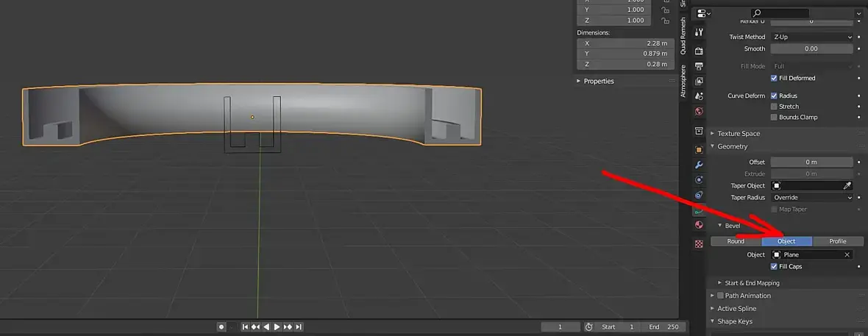Switch to the Quad Remesh sidebar tab

point(683,35)
